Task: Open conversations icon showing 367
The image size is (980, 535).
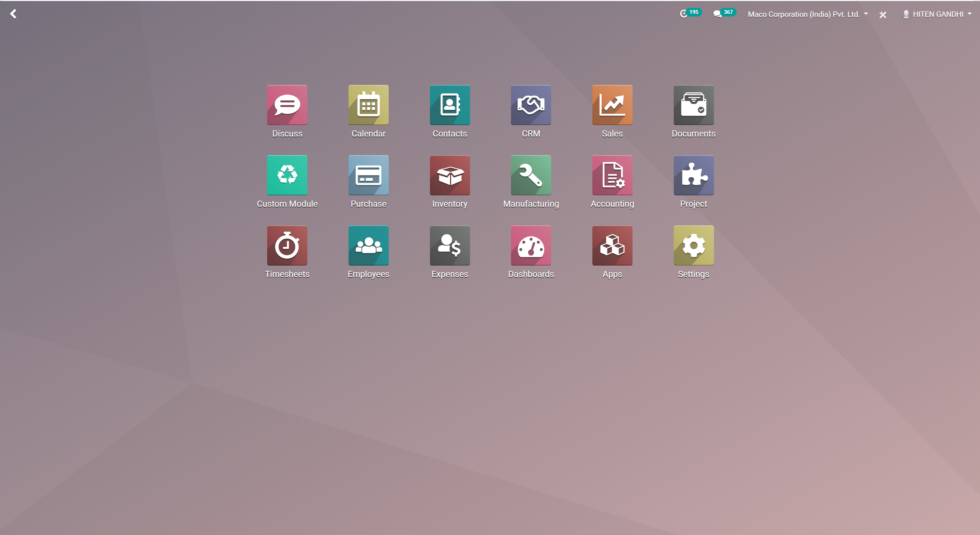Action: [724, 13]
